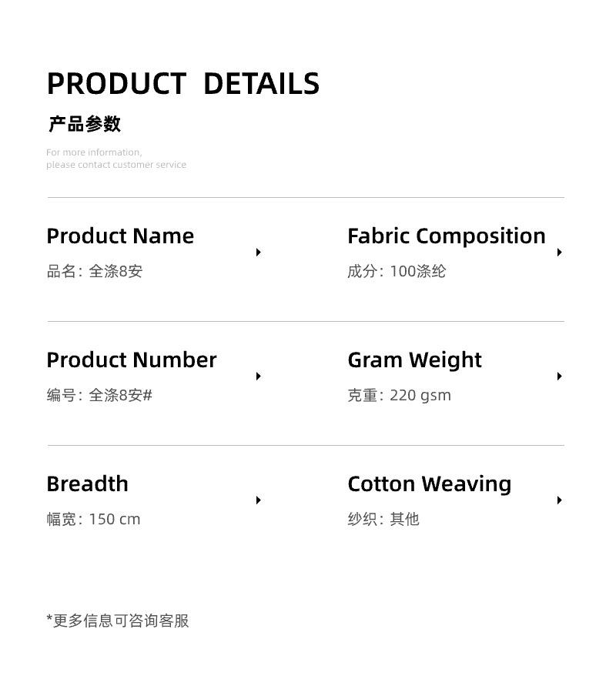Image resolution: width=616 pixels, height=686 pixels.
Task: Click the arrow beside Gram Weight
Action: point(560,376)
